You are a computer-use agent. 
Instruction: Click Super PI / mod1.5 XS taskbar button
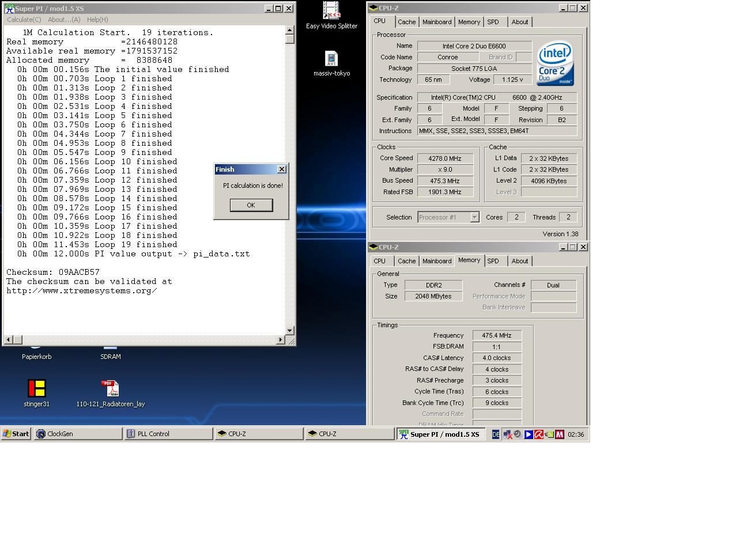[x=440, y=434]
